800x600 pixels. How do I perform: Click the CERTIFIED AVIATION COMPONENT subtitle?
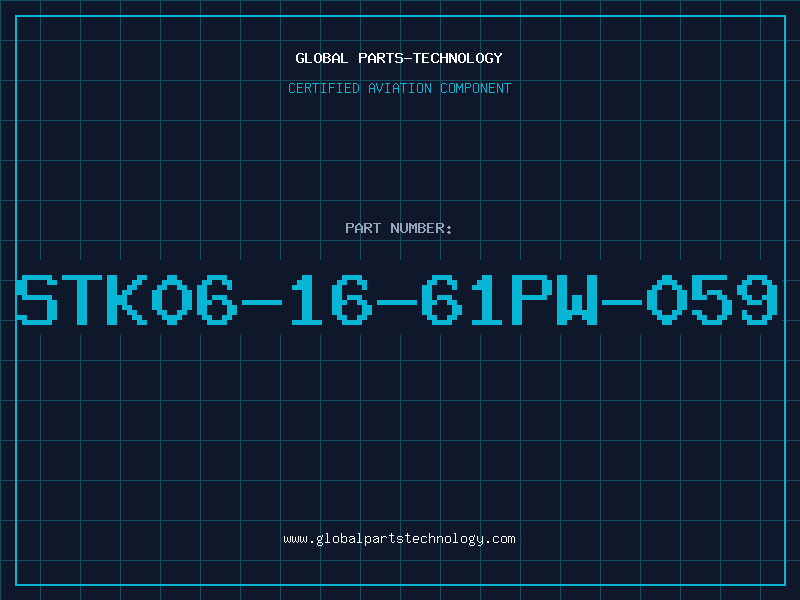pos(399,88)
